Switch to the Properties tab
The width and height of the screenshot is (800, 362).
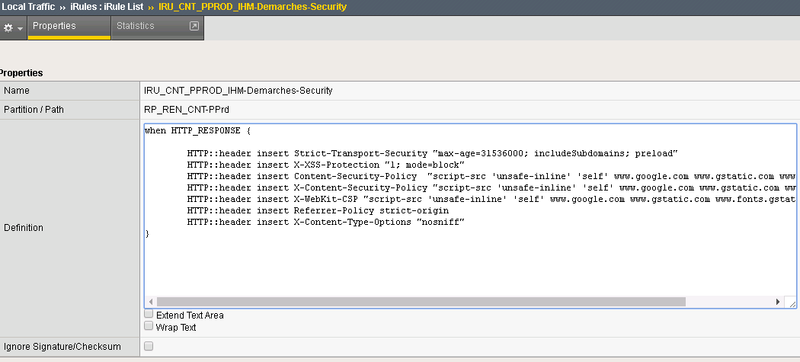point(69,27)
